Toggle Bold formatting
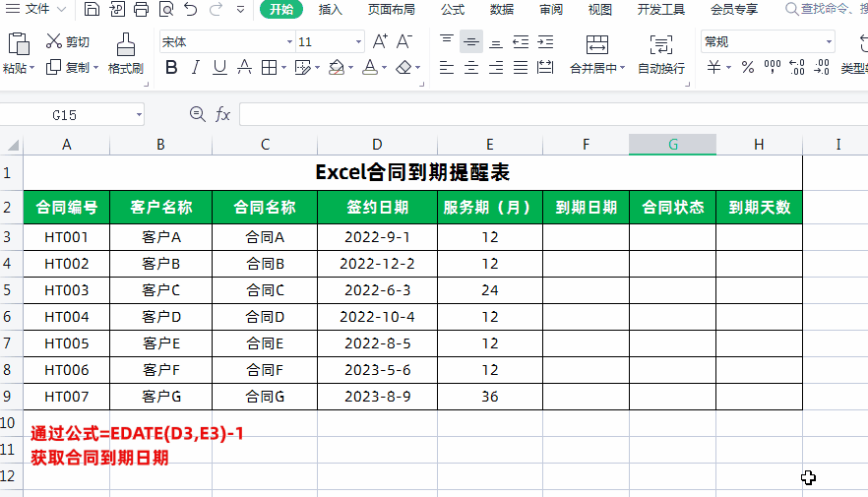Screen dimensions: 868x497 click(171, 68)
